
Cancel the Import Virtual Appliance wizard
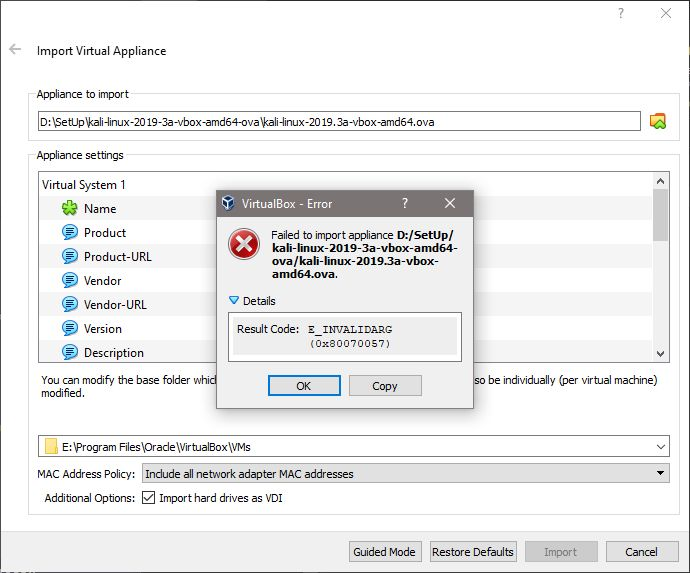click(x=642, y=551)
